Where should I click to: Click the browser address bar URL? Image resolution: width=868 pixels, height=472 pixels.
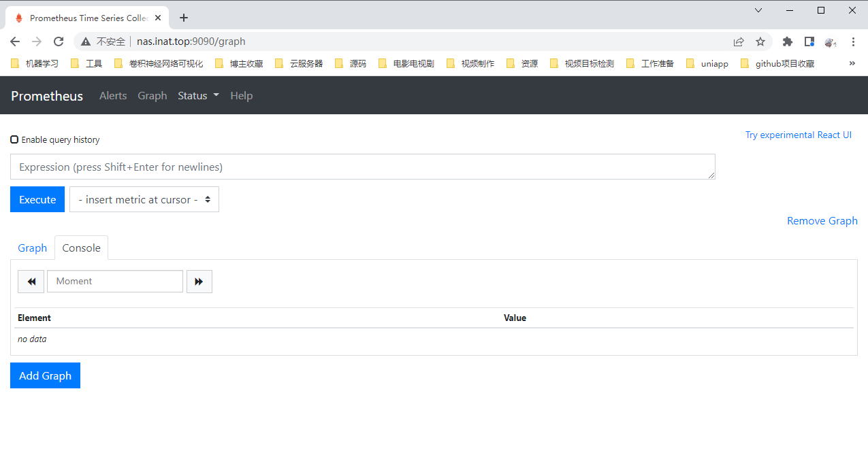coord(191,41)
